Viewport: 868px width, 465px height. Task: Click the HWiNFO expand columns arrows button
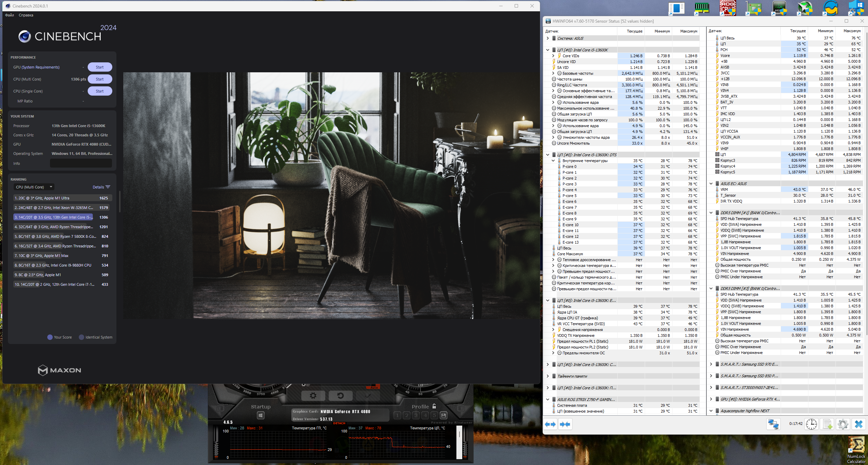tap(550, 424)
